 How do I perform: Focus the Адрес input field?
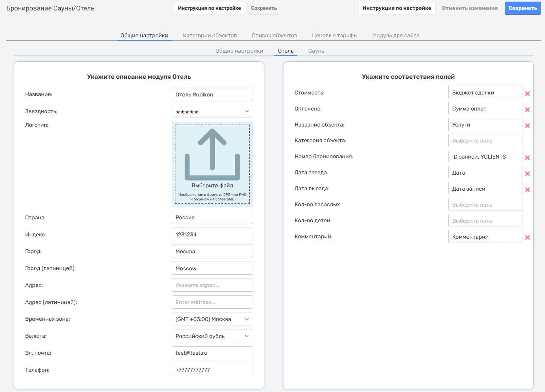click(212, 285)
